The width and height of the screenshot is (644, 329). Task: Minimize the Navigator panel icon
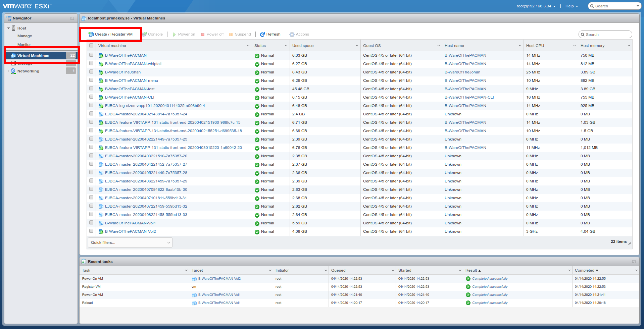(x=72, y=18)
